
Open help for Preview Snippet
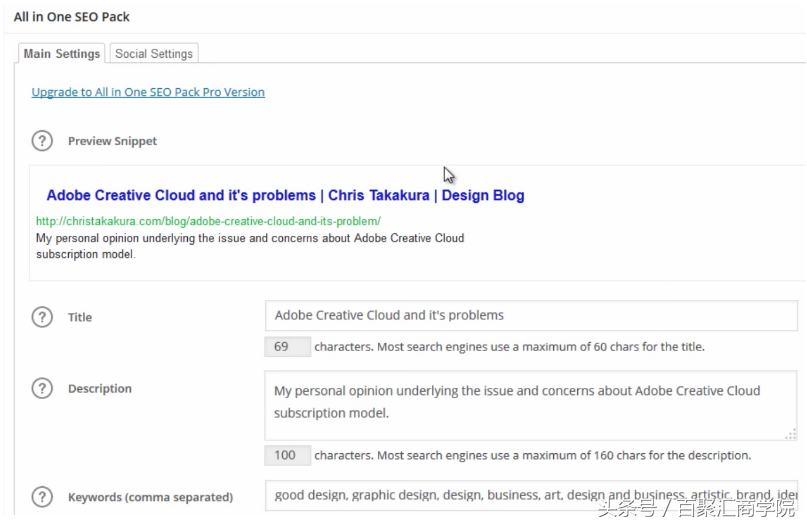pos(42,141)
